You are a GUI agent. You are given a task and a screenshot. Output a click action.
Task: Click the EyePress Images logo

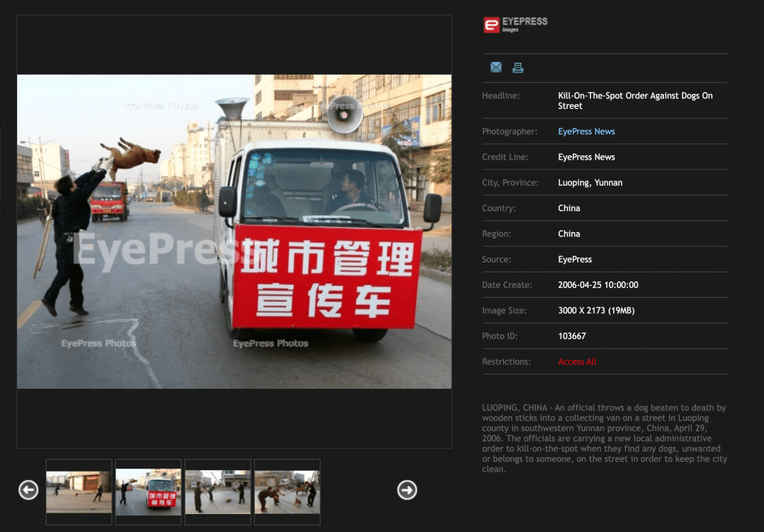click(515, 25)
